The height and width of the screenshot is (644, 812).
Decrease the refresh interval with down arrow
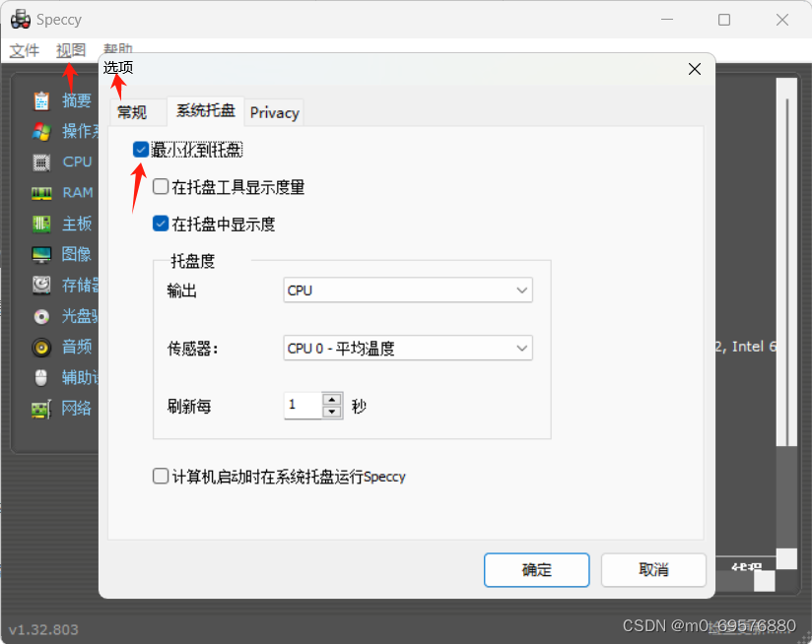pos(332,413)
